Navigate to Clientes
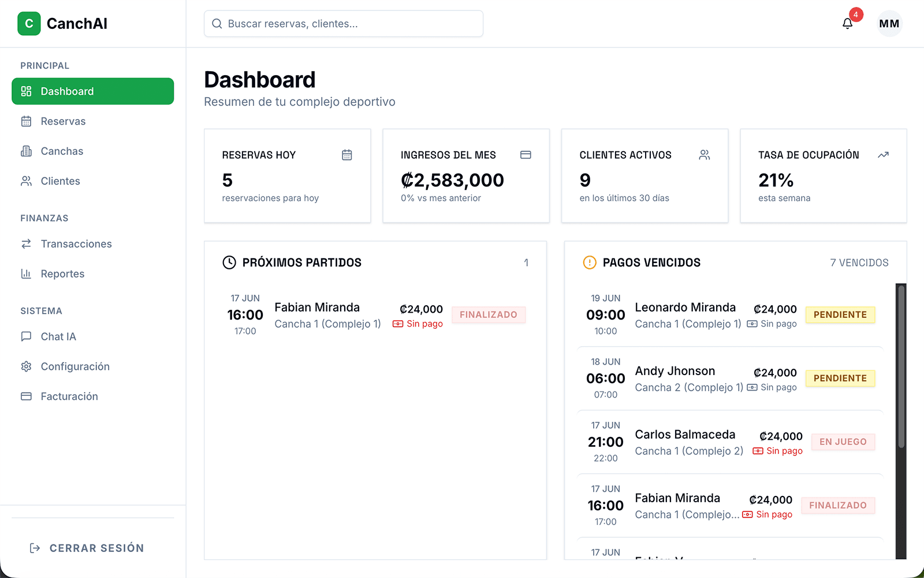This screenshot has height=578, width=924. pyautogui.click(x=92, y=181)
